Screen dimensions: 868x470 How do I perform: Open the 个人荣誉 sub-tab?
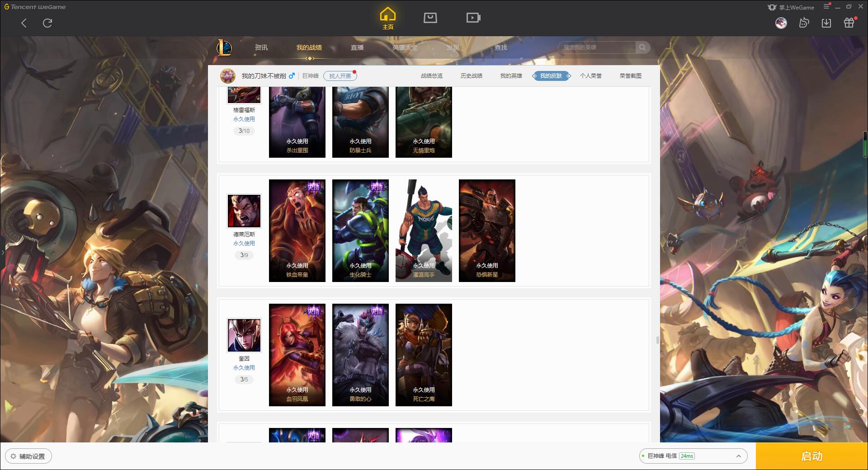[x=591, y=76]
